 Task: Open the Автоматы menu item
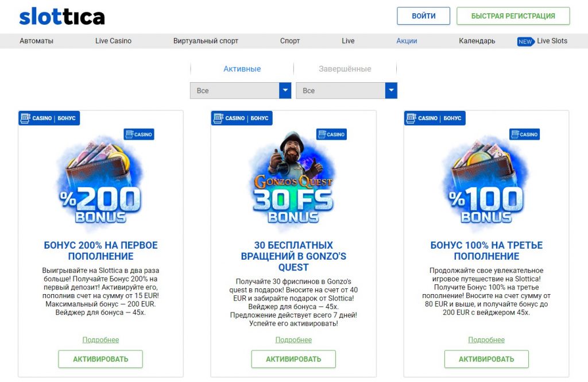[x=36, y=41]
